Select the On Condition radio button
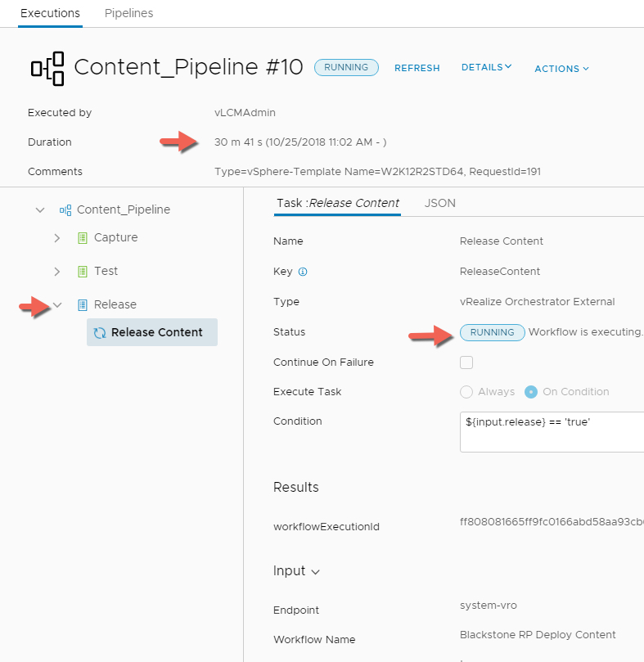 click(x=531, y=392)
